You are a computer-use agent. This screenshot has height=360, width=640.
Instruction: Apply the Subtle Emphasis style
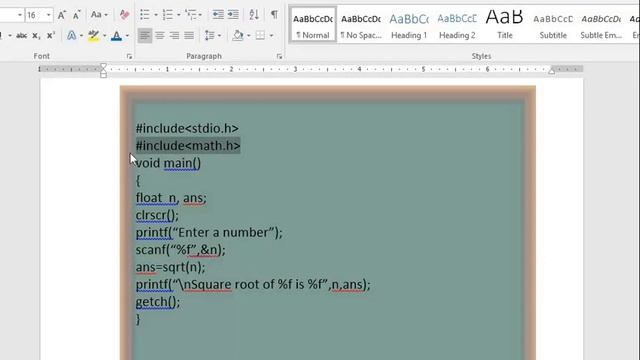pos(601,24)
